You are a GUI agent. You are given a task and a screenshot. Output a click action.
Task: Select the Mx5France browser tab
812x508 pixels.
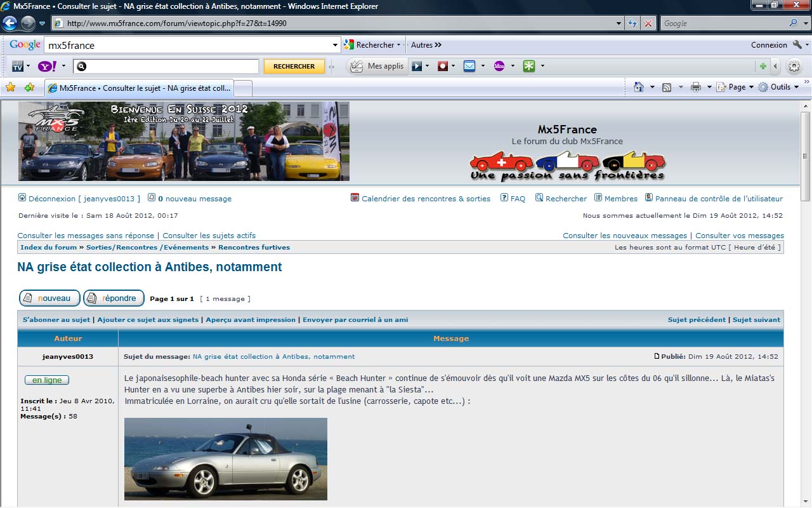139,88
